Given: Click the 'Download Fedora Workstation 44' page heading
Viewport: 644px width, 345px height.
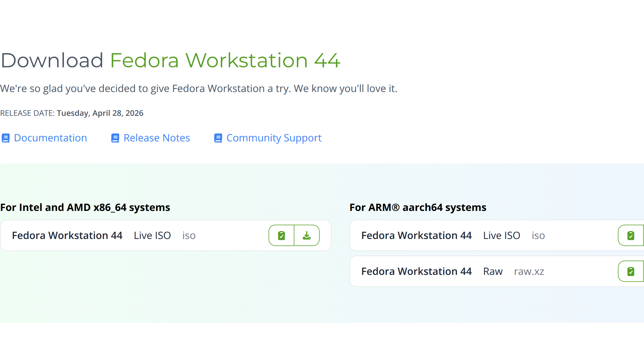Looking at the screenshot, I should pos(171,60).
